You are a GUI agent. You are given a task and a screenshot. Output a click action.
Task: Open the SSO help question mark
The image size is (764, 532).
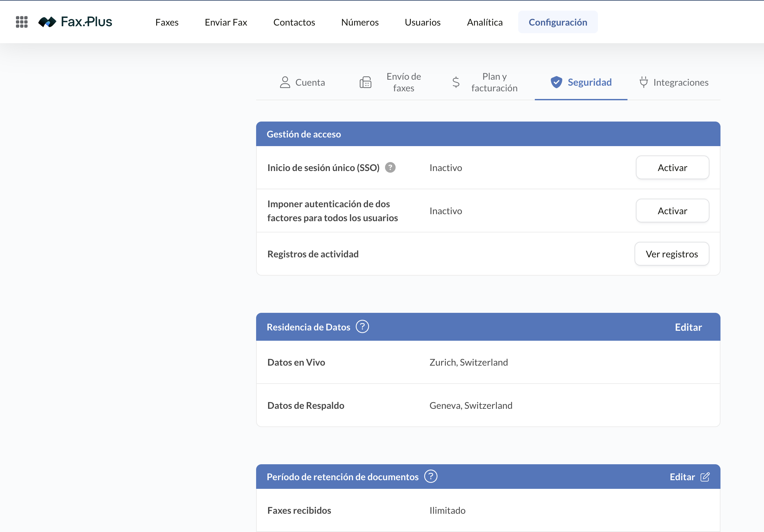pos(390,167)
